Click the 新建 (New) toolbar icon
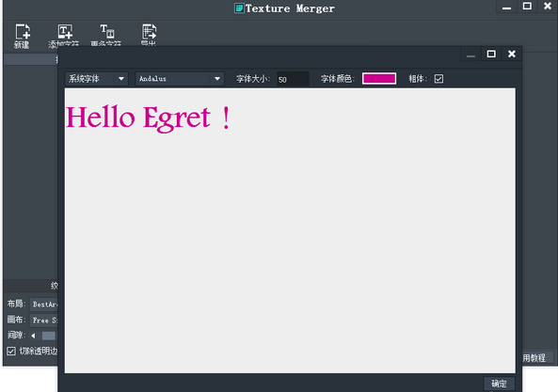This screenshot has width=558, height=392. [x=22, y=36]
